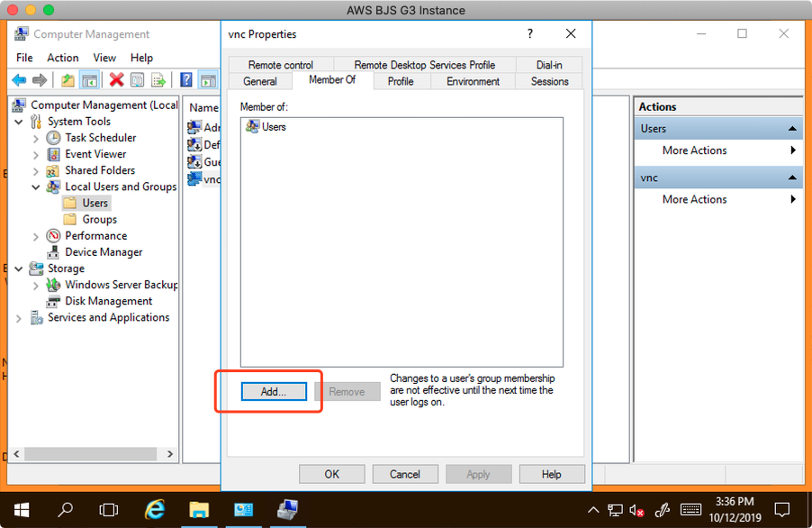Click the Properties toolbar icon
The width and height of the screenshot is (812, 528).
click(137, 80)
